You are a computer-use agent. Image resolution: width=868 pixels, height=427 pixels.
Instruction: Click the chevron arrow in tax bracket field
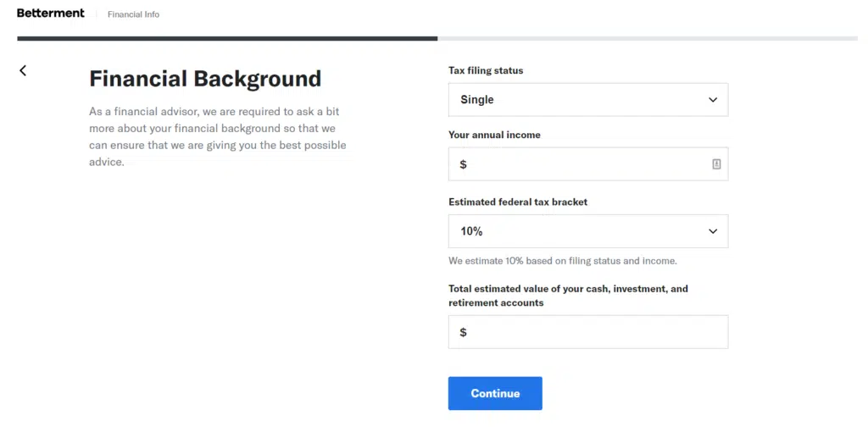pos(712,231)
